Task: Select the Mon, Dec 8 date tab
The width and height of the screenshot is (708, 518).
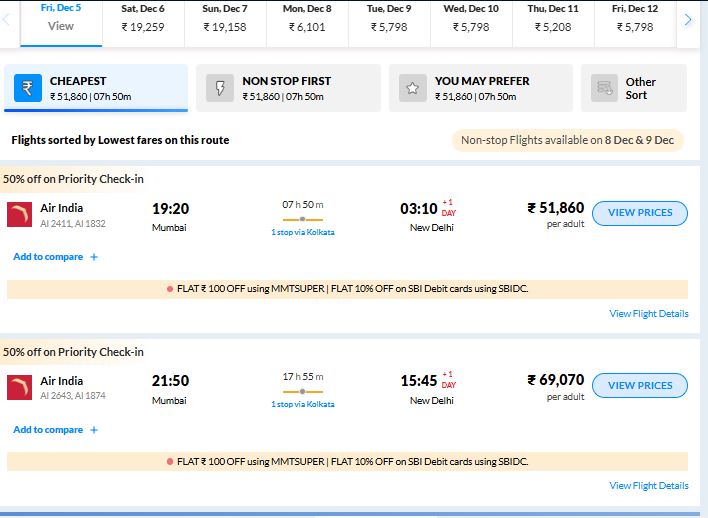Action: pos(307,18)
